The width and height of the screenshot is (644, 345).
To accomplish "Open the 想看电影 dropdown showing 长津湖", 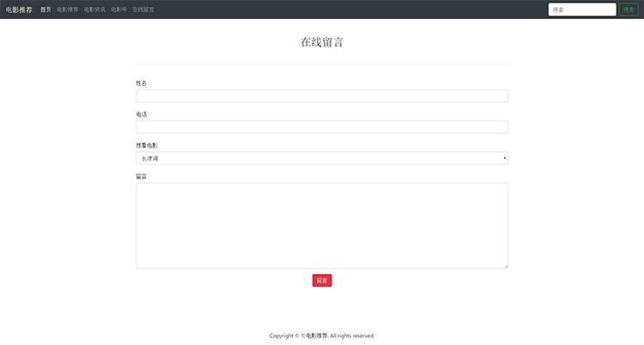I will [322, 158].
